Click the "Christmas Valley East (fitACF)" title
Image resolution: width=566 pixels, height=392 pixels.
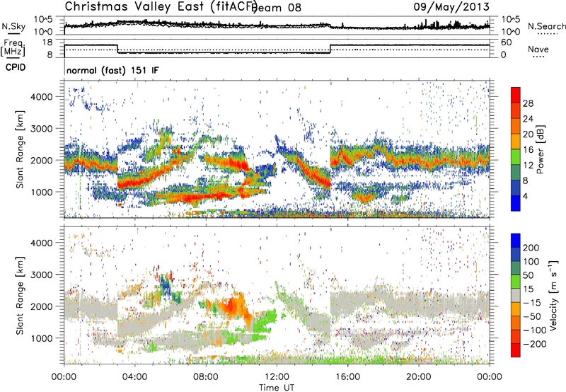161,6
